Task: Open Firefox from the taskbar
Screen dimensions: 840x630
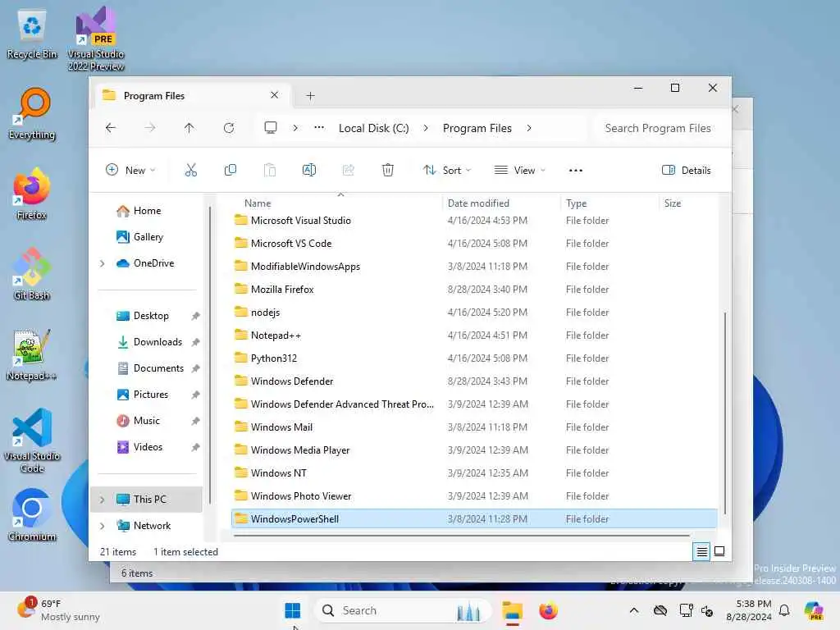Action: pyautogui.click(x=548, y=610)
